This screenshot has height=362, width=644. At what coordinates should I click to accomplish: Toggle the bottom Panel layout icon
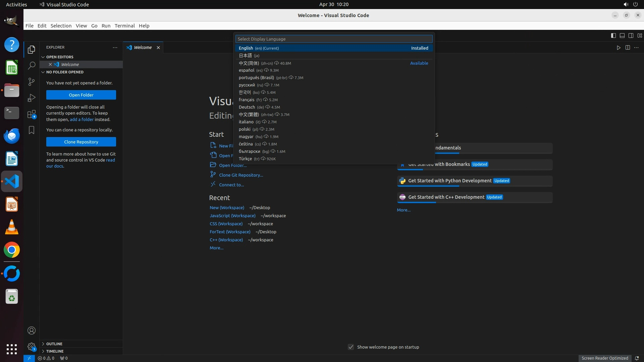622,36
